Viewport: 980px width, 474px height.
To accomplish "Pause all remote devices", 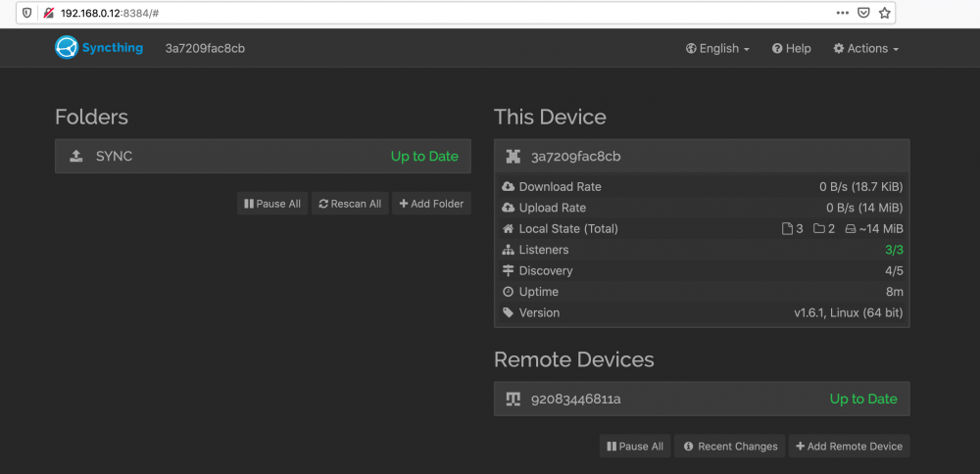I will [x=635, y=447].
